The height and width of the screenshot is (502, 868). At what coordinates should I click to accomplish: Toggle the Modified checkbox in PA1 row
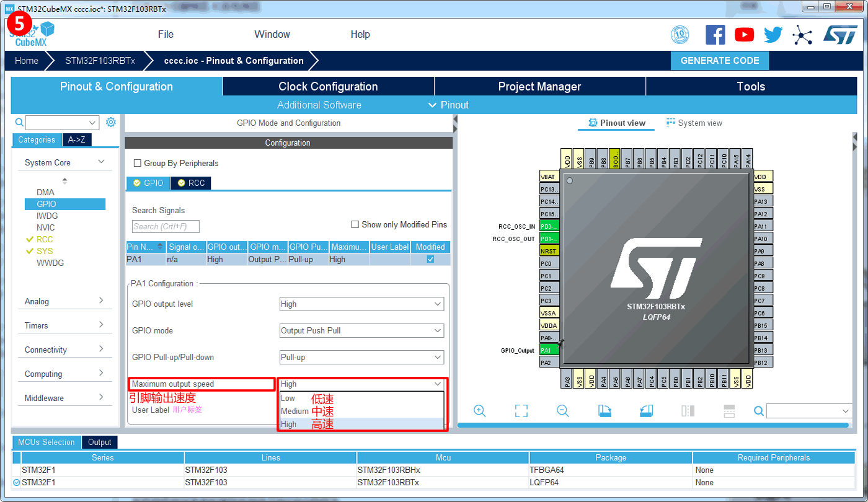(x=430, y=259)
